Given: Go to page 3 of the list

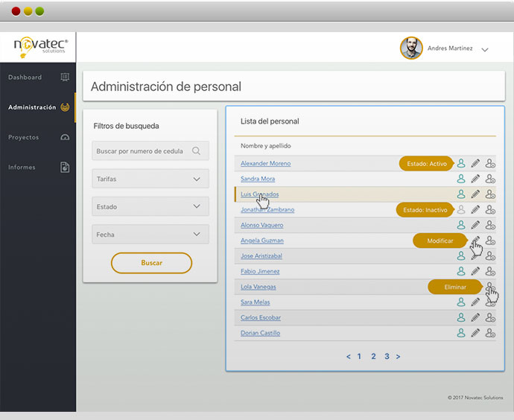Looking at the screenshot, I should click(387, 357).
